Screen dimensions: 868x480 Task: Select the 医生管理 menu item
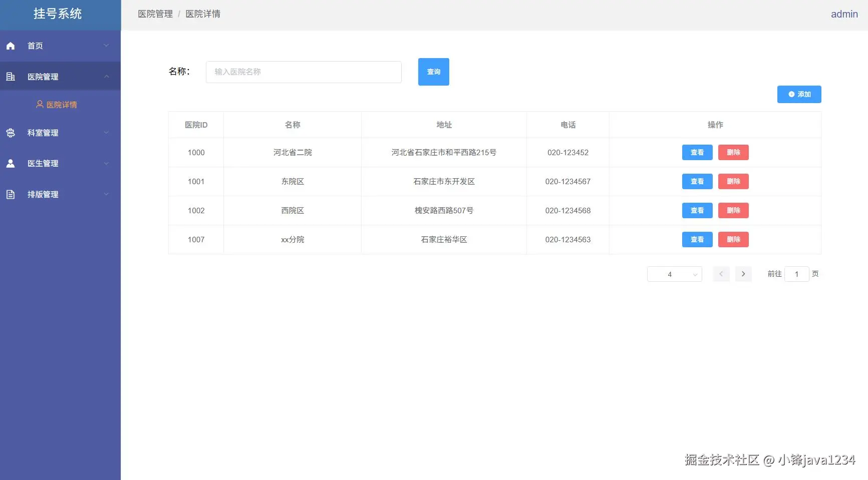60,164
